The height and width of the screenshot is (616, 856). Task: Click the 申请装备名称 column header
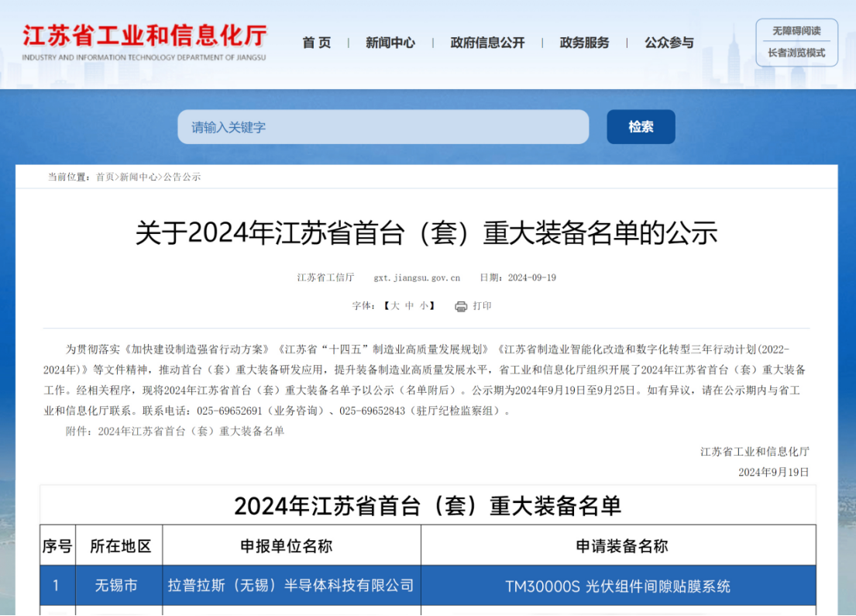click(621, 546)
